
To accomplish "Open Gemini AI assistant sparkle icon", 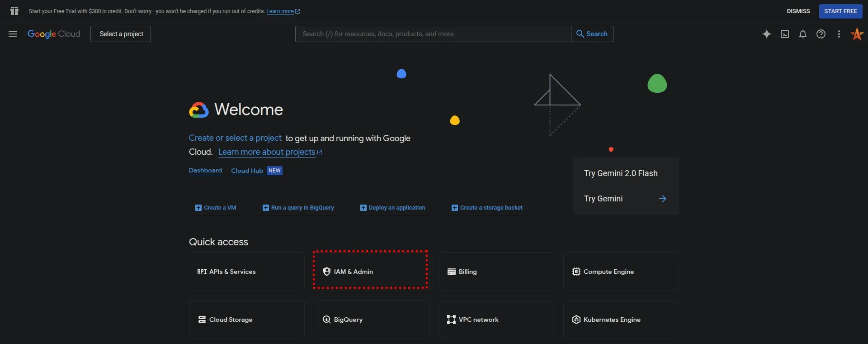I will pyautogui.click(x=767, y=34).
